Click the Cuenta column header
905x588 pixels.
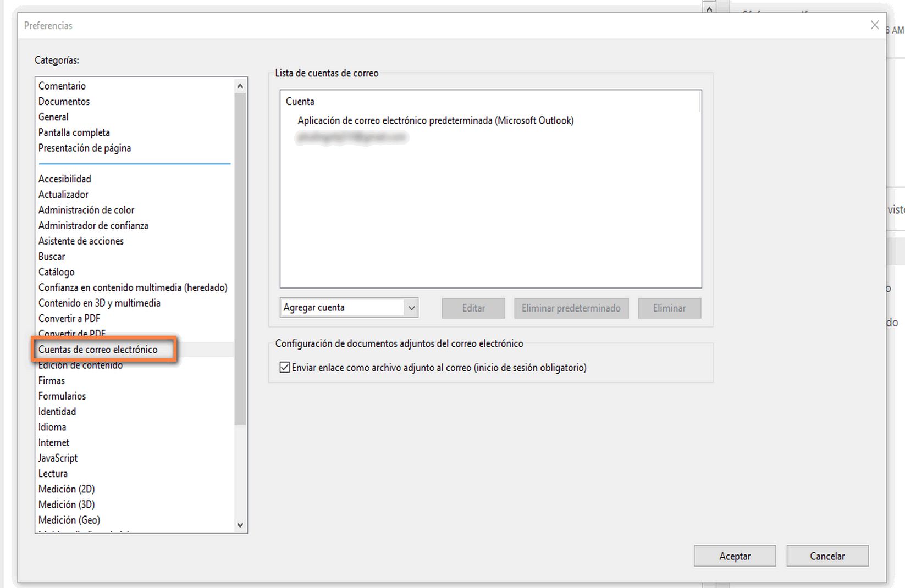(x=300, y=101)
